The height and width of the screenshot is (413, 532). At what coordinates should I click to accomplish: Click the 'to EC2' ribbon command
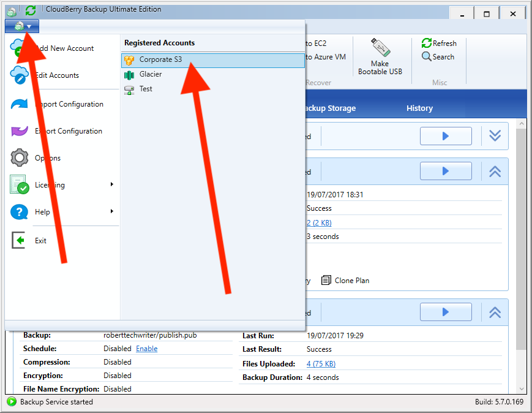(x=316, y=44)
